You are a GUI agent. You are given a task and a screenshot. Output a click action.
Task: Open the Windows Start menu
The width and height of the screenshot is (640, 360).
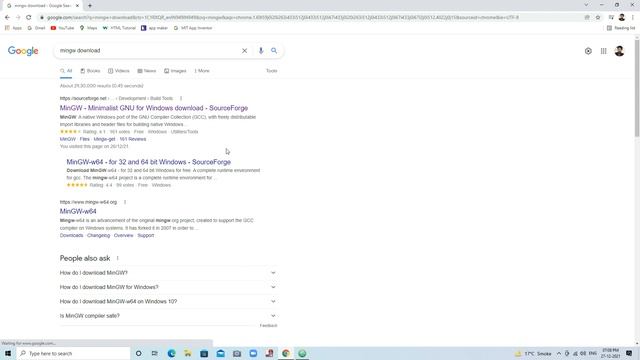[x=8, y=353]
